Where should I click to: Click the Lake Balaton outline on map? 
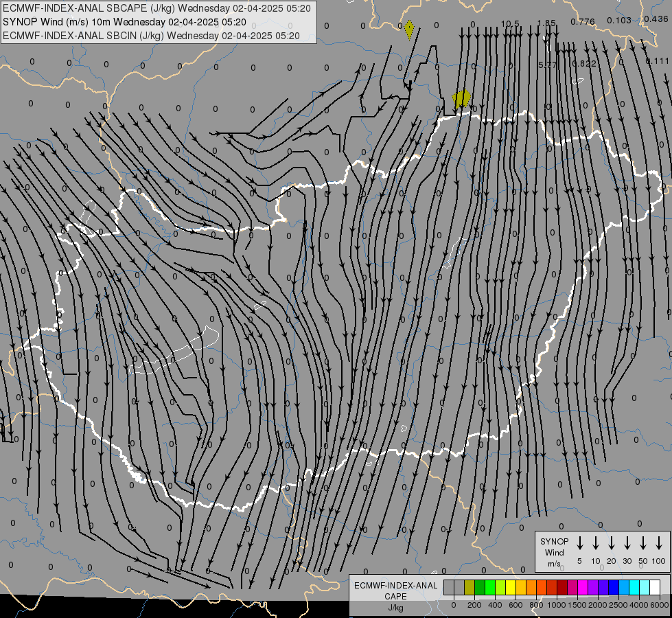pos(174,350)
